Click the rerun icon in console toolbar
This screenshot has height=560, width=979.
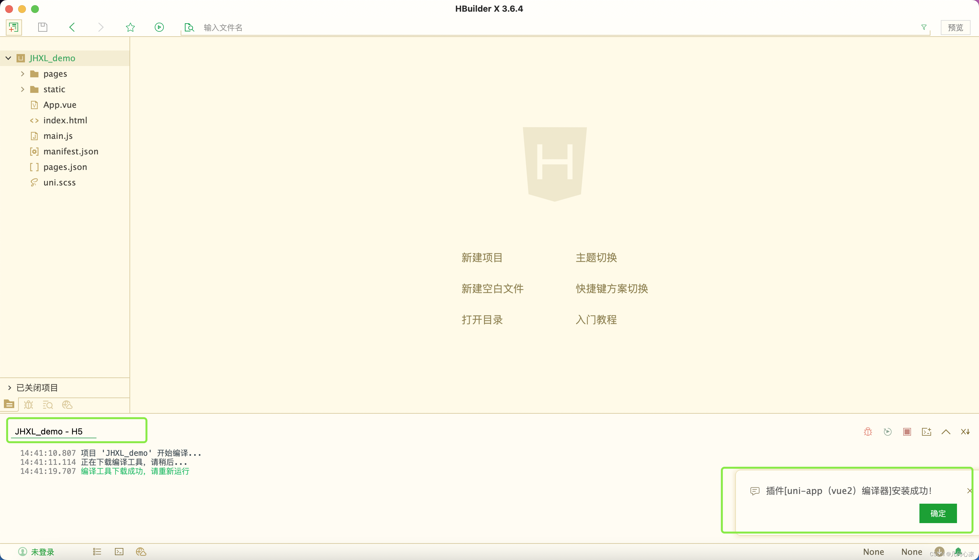point(887,432)
